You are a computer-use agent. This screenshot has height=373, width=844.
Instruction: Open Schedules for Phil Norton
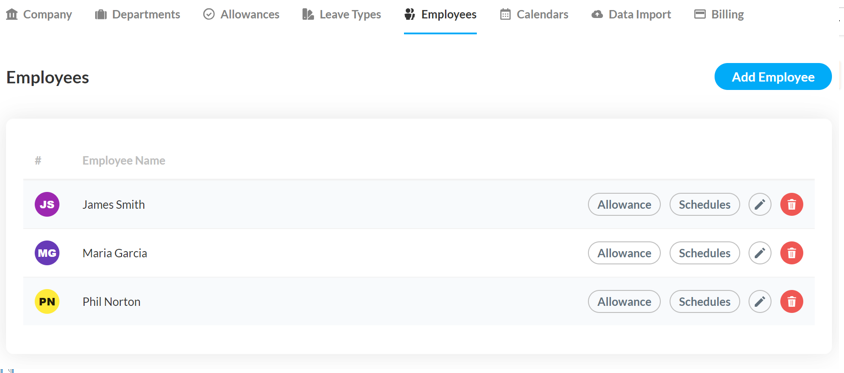[x=705, y=301]
